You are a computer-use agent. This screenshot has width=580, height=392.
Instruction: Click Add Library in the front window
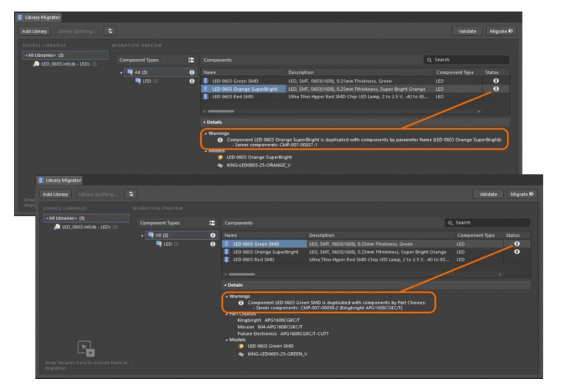coord(55,194)
